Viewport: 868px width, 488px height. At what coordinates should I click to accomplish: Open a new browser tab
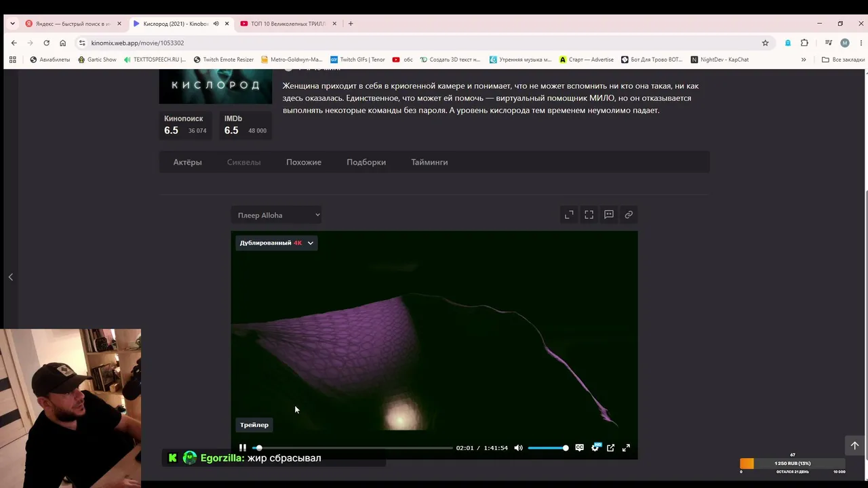pos(351,24)
